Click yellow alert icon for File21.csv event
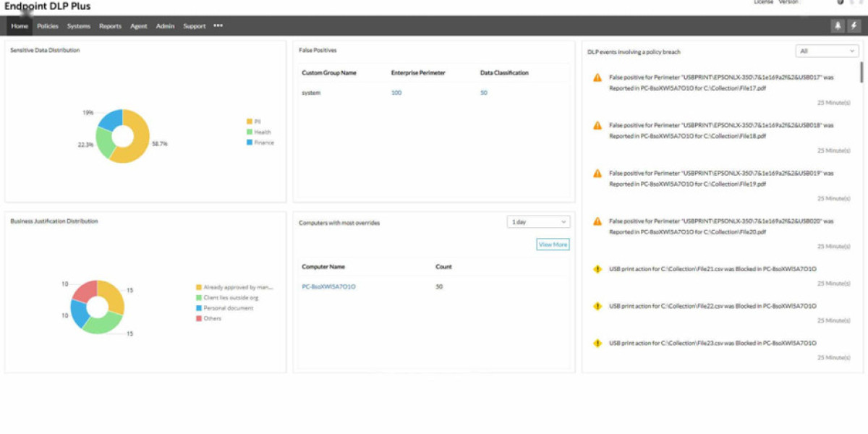This screenshot has height=434, width=868. [597, 269]
